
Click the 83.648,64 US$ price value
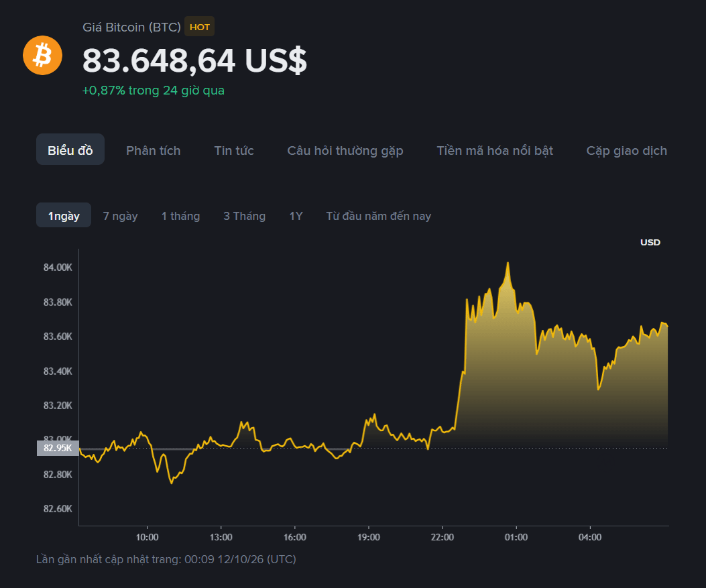pos(194,60)
